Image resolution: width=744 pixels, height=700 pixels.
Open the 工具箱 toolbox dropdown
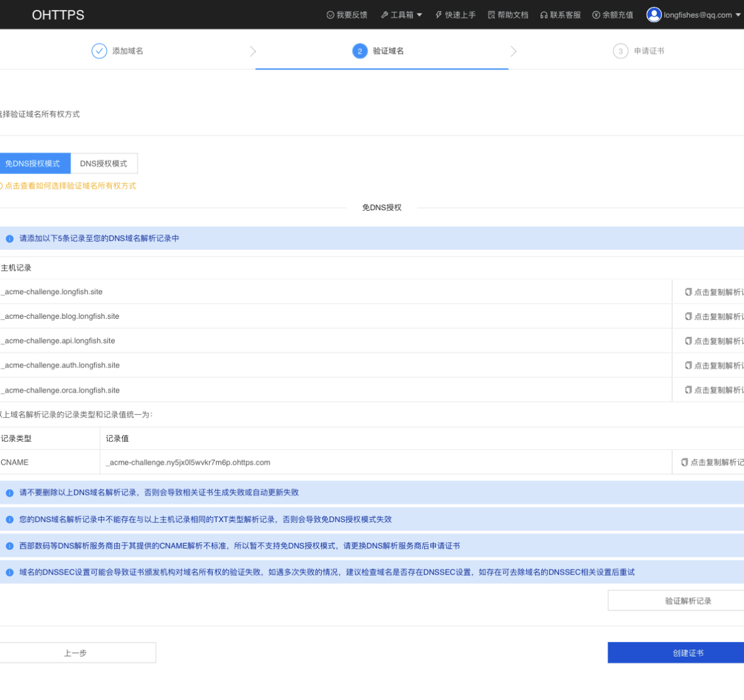(x=401, y=15)
